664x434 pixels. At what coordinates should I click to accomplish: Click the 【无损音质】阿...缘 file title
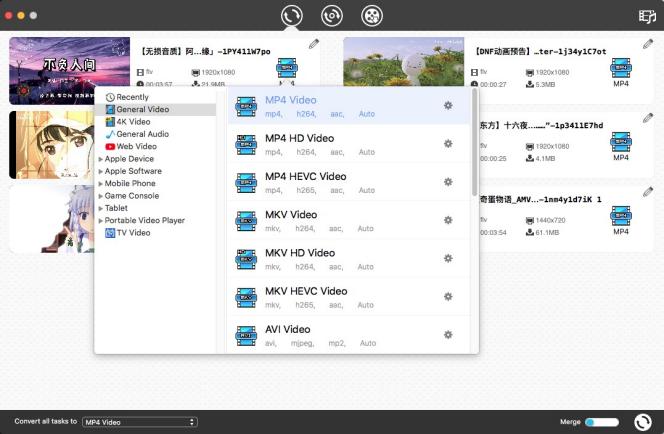coord(205,51)
